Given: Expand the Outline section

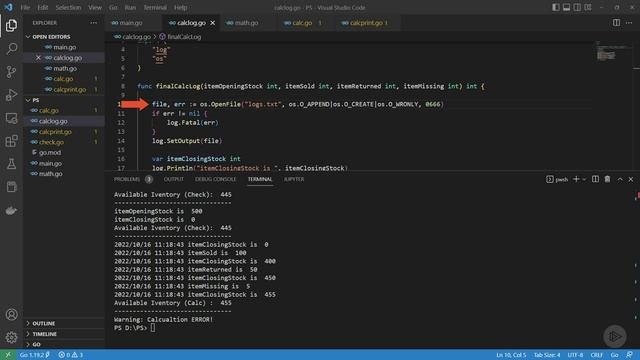Looking at the screenshot, I should (44, 323).
